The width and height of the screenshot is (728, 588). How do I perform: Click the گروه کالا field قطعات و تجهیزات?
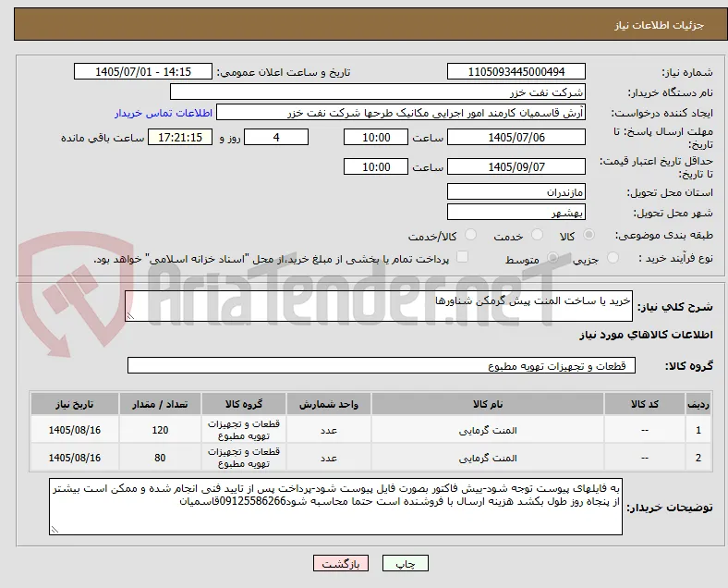pyautogui.click(x=382, y=365)
